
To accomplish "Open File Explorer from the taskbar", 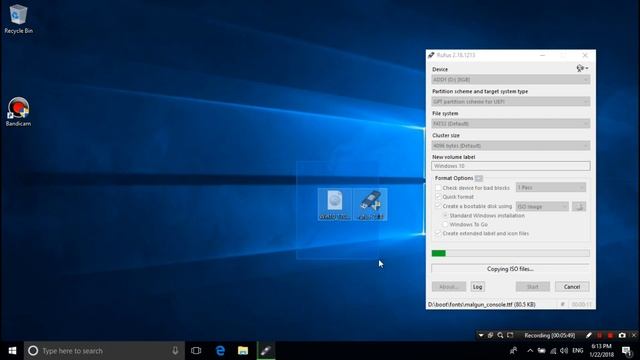I will [243, 351].
